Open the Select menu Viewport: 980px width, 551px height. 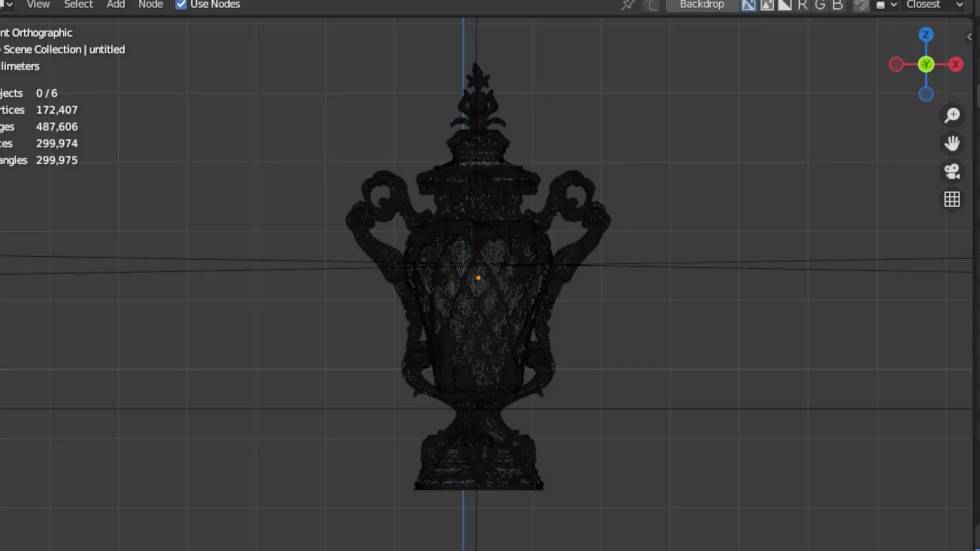coord(79,5)
